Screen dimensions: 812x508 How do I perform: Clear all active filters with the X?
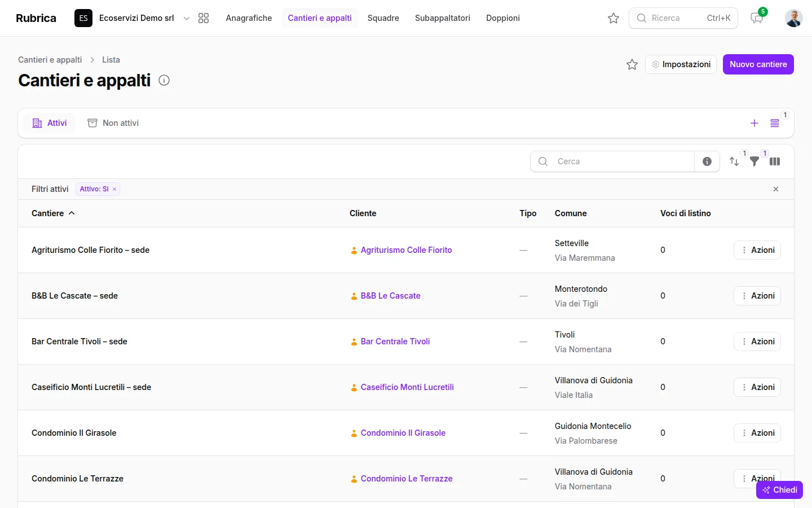(x=776, y=189)
